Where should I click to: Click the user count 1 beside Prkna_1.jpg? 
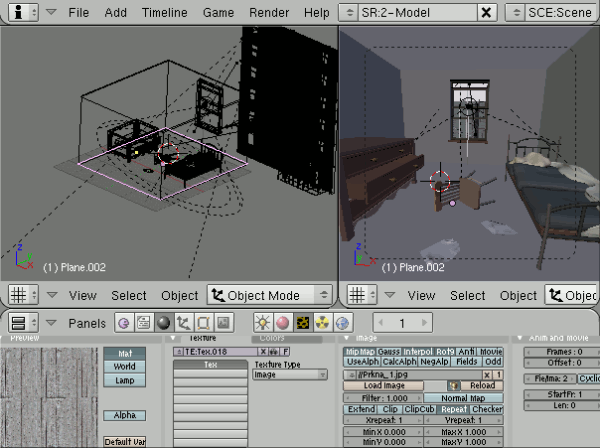point(498,375)
